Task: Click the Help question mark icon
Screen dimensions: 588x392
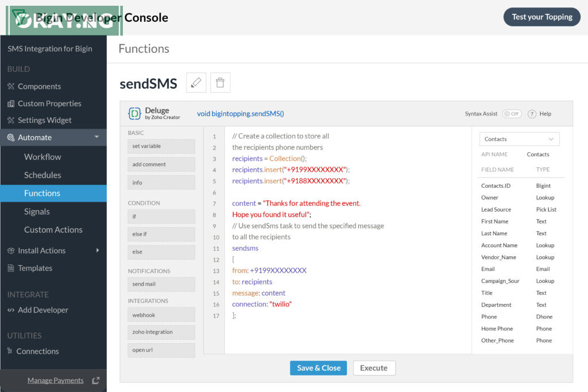Action: point(532,114)
